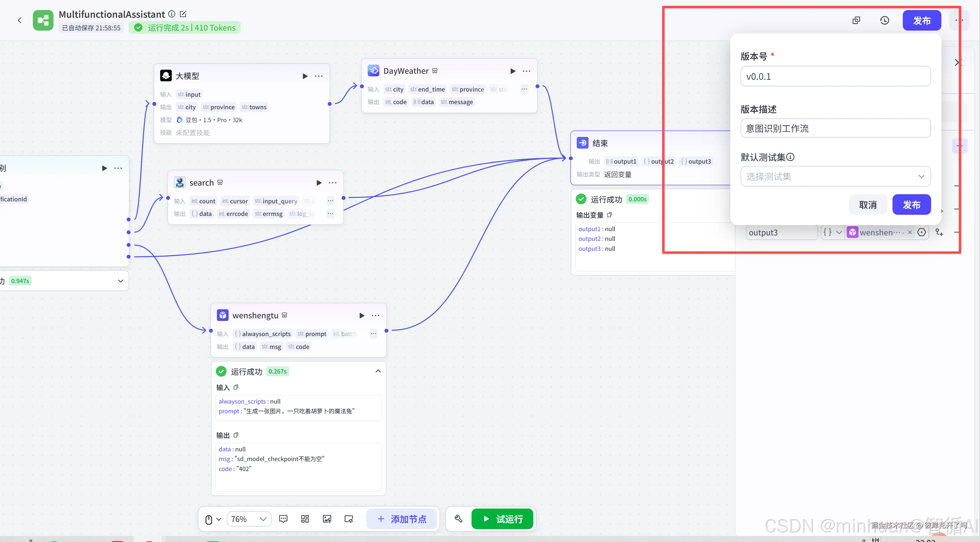Start the green 试运行 test run
This screenshot has height=542, width=980.
tap(502, 519)
